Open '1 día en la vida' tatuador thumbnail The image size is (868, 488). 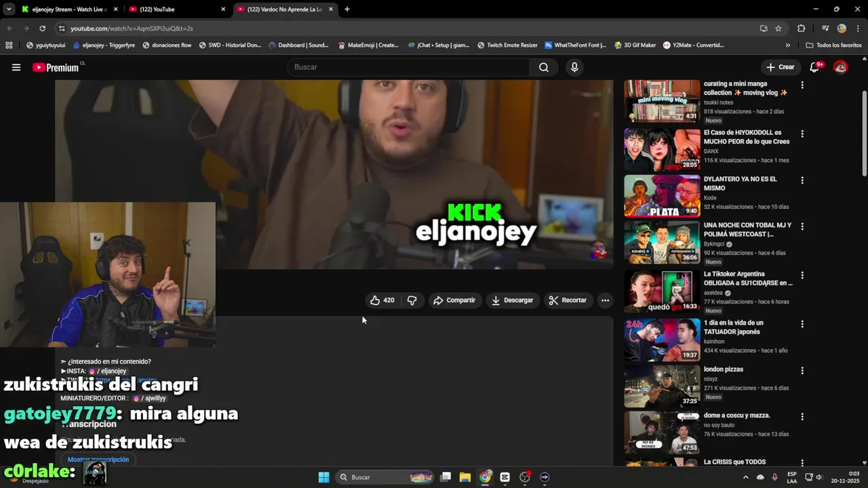pos(662,340)
